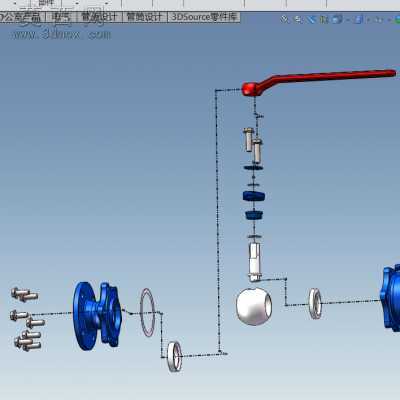Expand the View Orientation dropdown arrow
The image size is (400, 400).
coord(347,20)
